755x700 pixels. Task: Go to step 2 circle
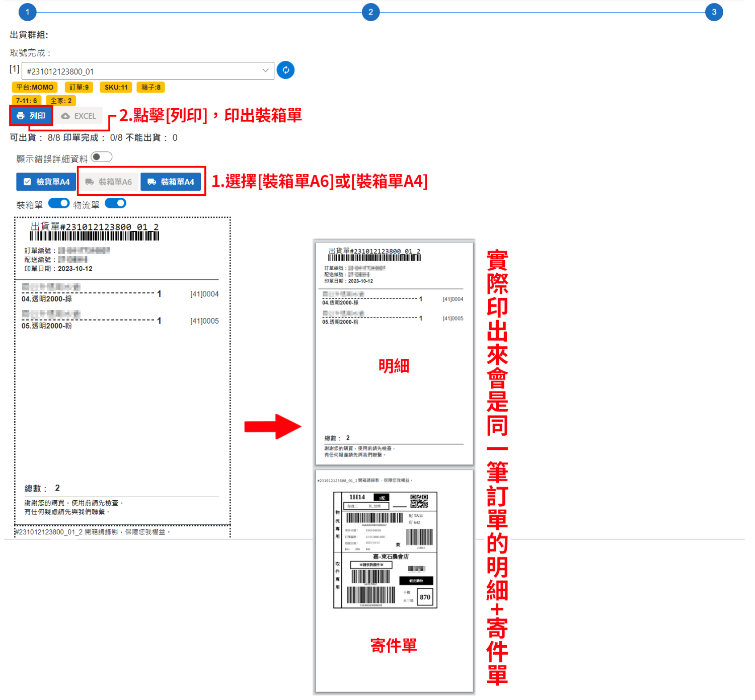click(370, 12)
